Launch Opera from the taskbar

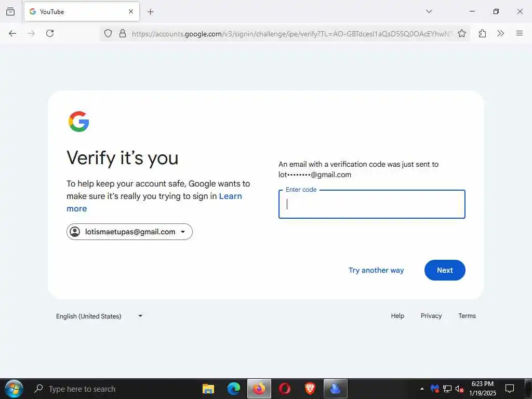point(284,389)
